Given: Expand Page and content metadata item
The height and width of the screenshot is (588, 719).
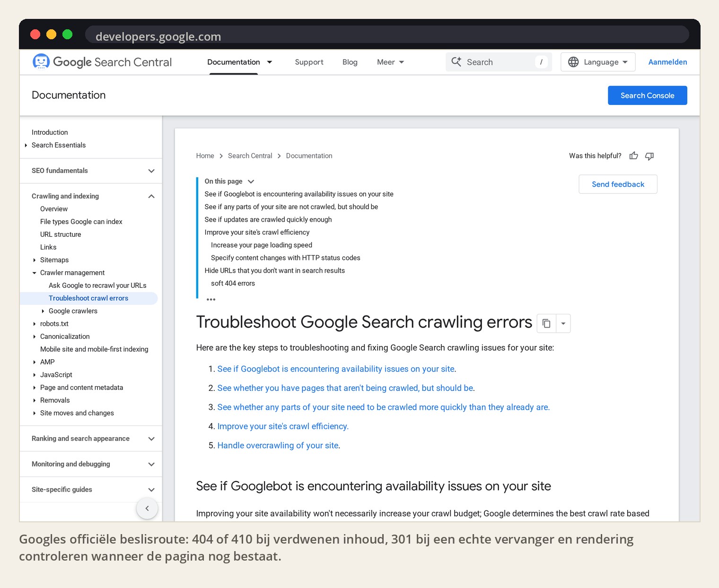Looking at the screenshot, I should click(35, 388).
